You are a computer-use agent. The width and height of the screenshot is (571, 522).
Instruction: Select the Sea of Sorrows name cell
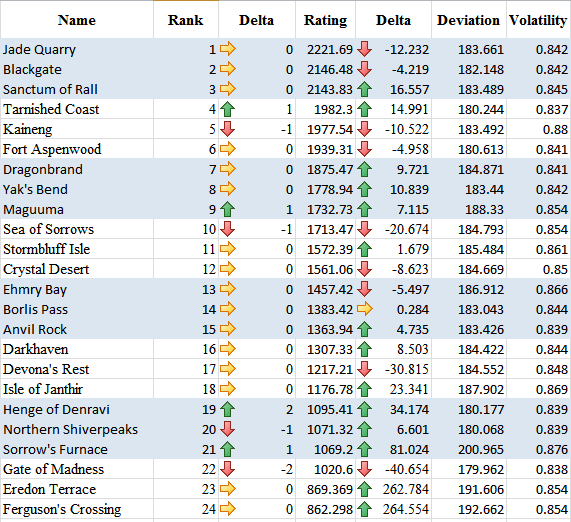(x=77, y=229)
